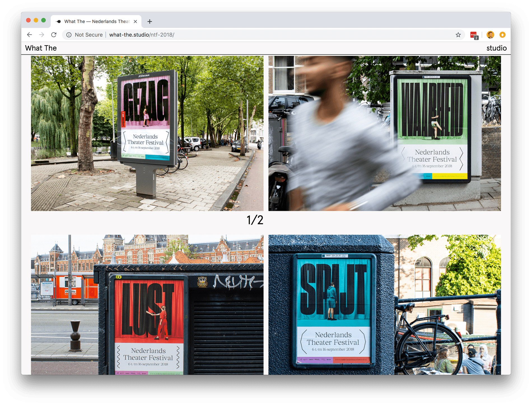Click the yellow minimize window button

coord(36,20)
